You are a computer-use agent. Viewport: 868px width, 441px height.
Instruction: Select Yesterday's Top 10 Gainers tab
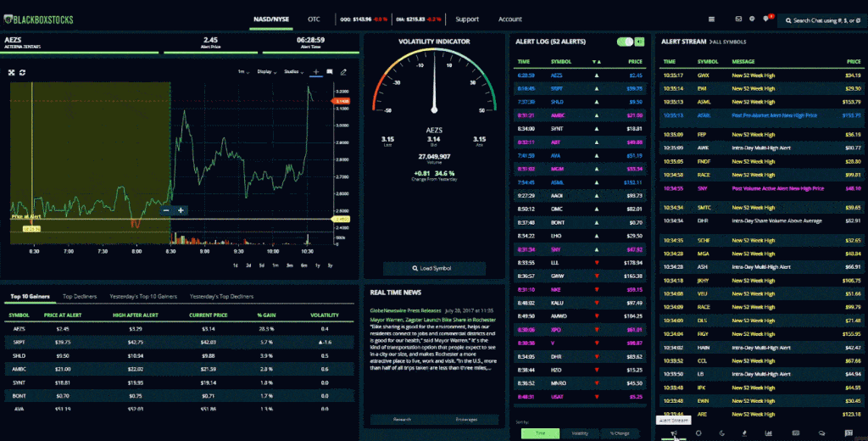coord(143,296)
